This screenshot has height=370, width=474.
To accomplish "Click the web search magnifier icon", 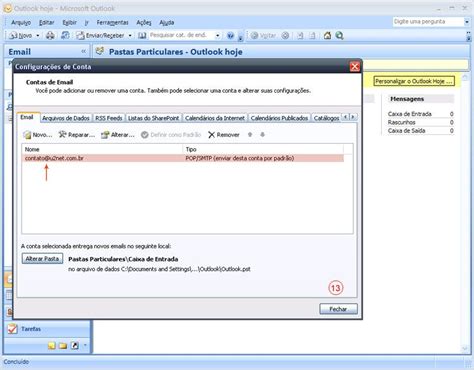I will (x=339, y=35).
